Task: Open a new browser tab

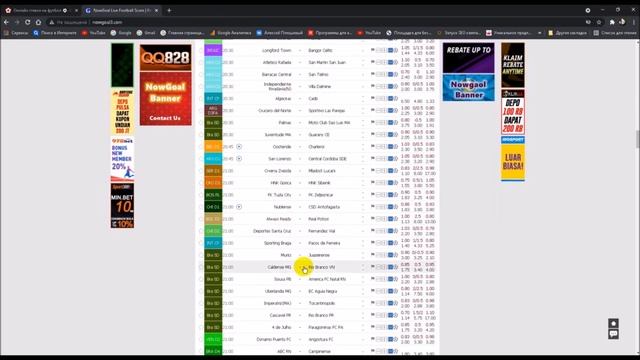Action: tap(169, 10)
